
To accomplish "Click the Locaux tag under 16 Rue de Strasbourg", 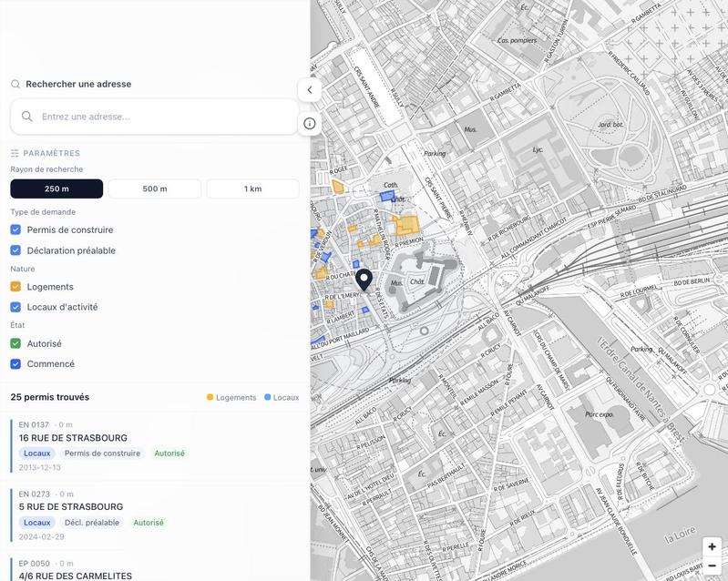I will (x=37, y=454).
